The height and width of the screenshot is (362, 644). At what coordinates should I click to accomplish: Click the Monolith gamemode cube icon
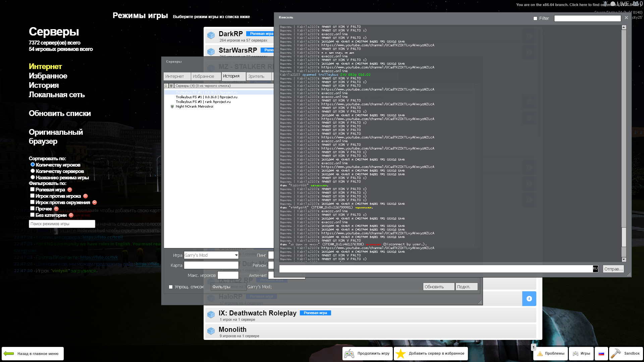pos(211,331)
